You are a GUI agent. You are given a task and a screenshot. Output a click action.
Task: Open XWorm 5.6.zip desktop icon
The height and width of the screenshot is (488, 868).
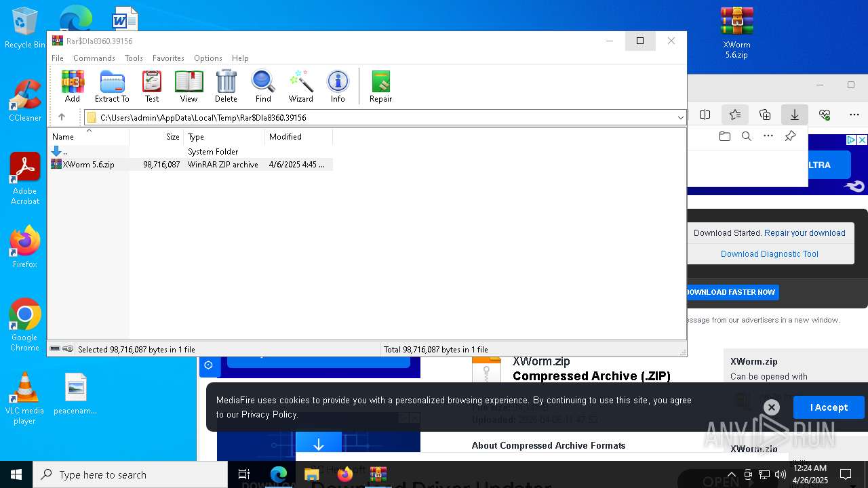click(x=736, y=33)
